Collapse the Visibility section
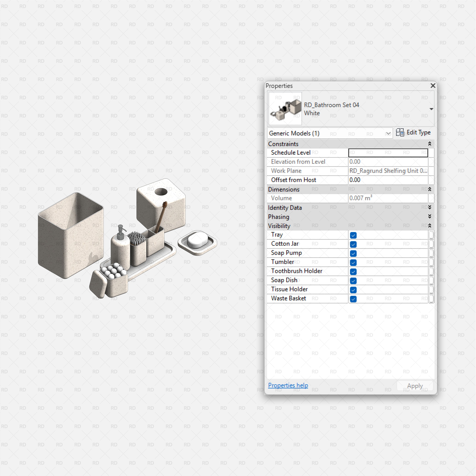 (429, 226)
